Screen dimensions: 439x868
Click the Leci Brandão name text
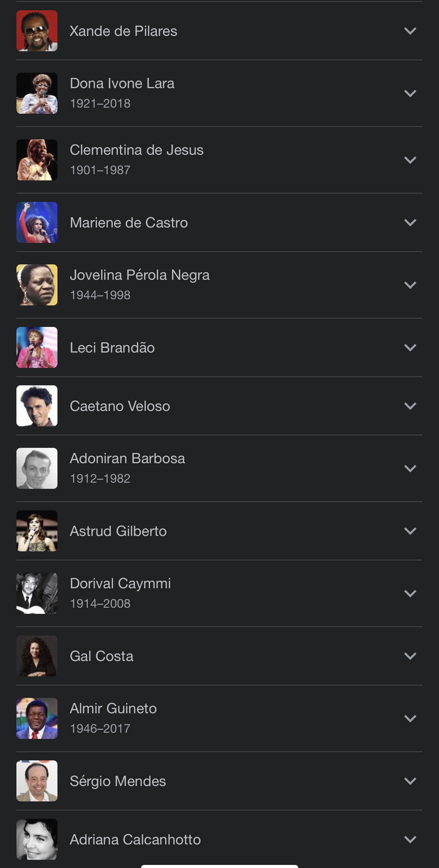112,348
